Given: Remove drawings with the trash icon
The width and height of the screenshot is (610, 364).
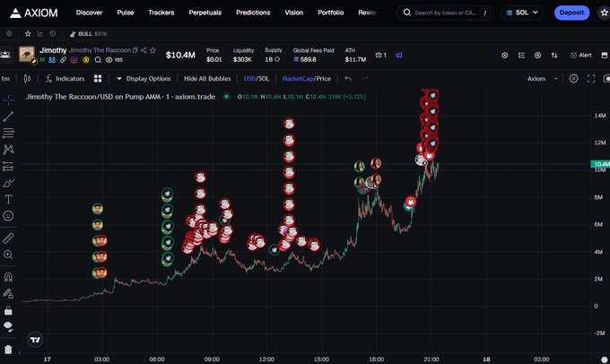Looking at the screenshot, I should click(8, 350).
